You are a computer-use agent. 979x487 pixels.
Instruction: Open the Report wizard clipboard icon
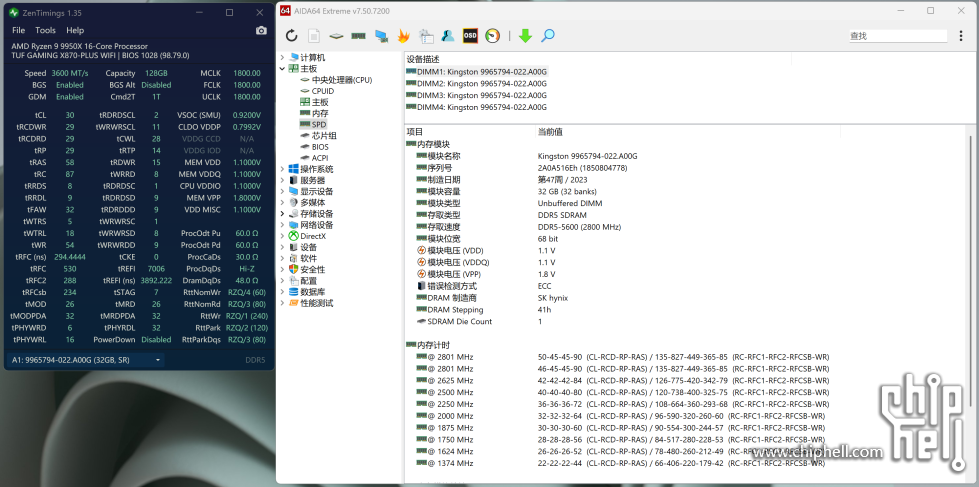tap(426, 36)
